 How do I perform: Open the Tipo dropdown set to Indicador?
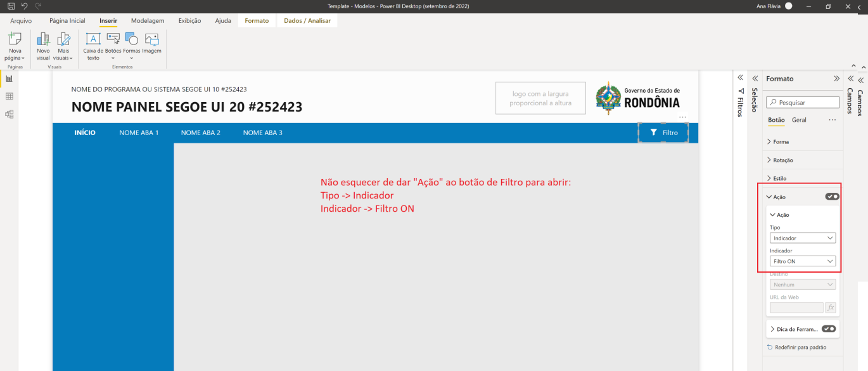803,238
